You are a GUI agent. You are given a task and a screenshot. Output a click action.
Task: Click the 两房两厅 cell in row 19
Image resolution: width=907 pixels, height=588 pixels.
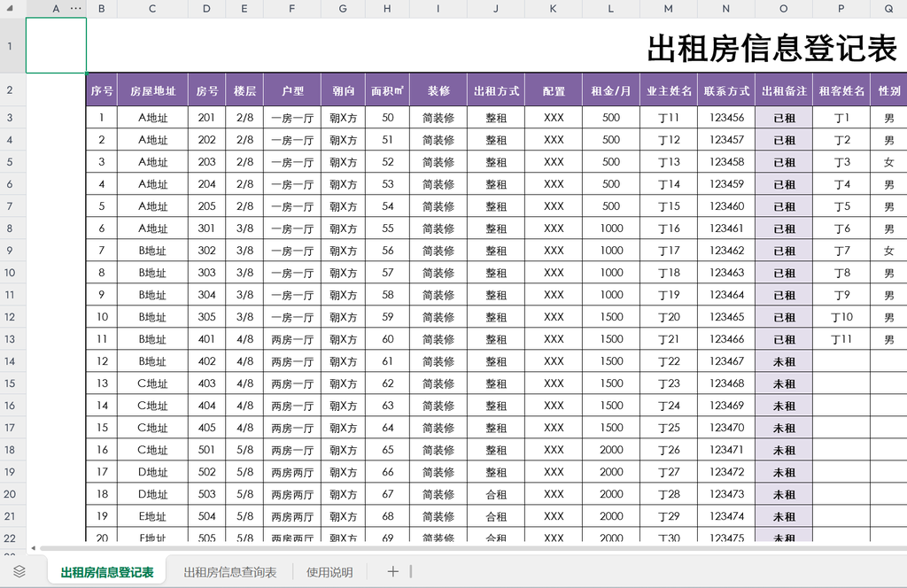coord(292,472)
